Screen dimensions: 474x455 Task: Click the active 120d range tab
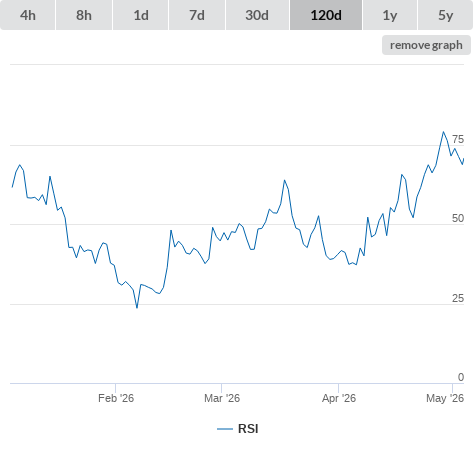click(326, 15)
